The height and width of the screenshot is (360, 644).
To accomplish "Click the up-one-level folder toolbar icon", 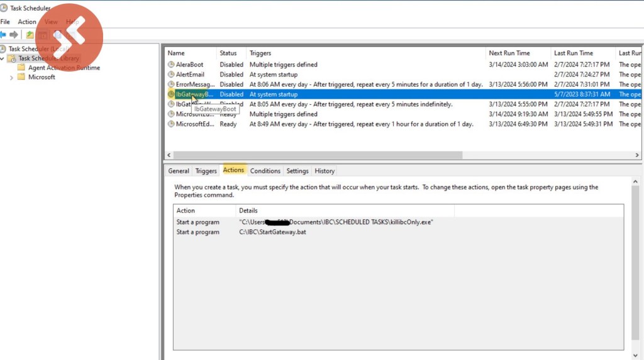I will (x=30, y=35).
